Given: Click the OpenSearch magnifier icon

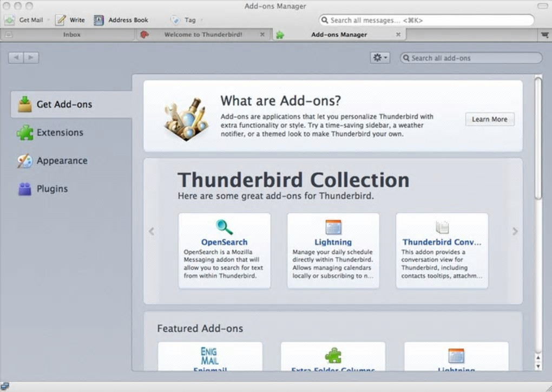Looking at the screenshot, I should (224, 227).
